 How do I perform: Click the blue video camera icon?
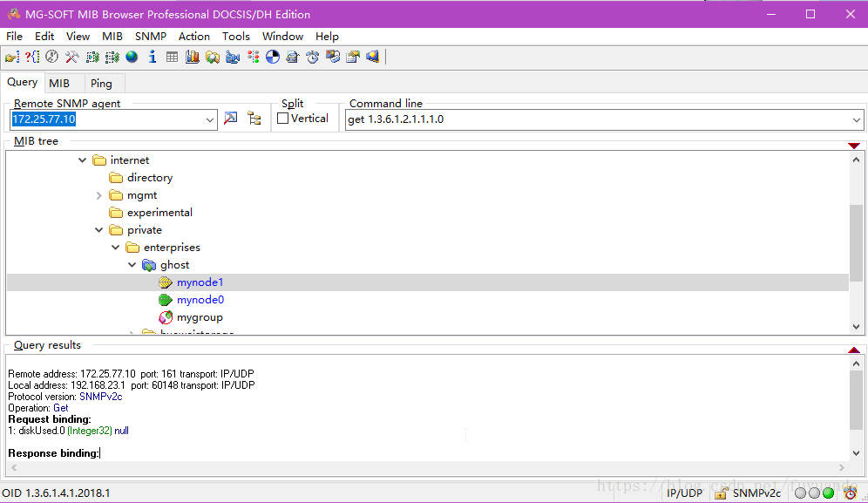[233, 57]
